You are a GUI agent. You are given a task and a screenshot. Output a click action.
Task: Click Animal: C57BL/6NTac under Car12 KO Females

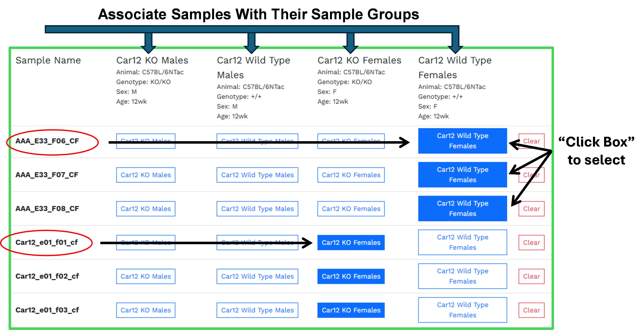(x=351, y=72)
